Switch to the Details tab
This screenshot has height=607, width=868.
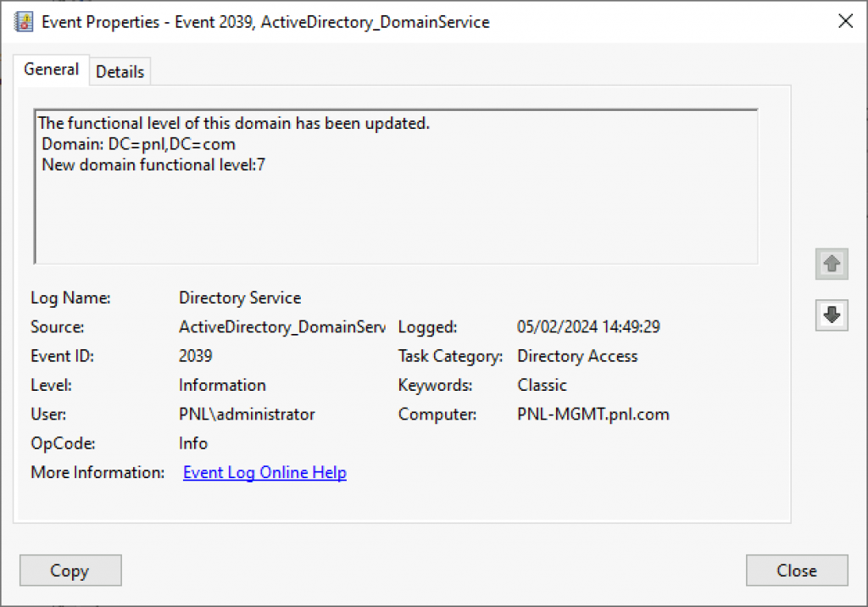coord(120,72)
